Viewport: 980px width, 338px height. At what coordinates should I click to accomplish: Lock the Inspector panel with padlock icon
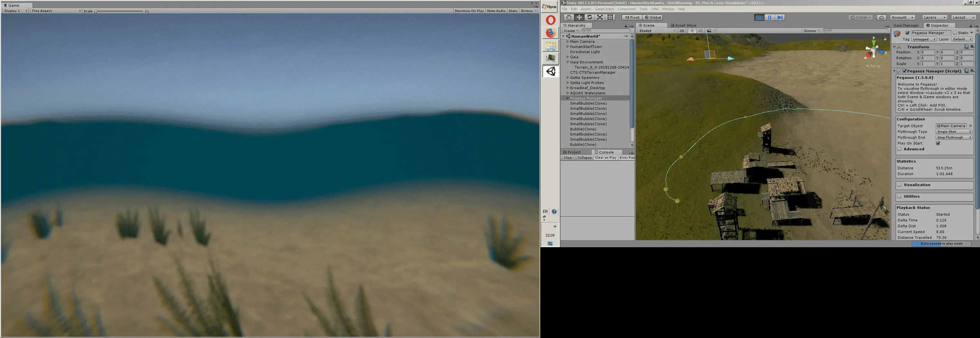pos(970,26)
